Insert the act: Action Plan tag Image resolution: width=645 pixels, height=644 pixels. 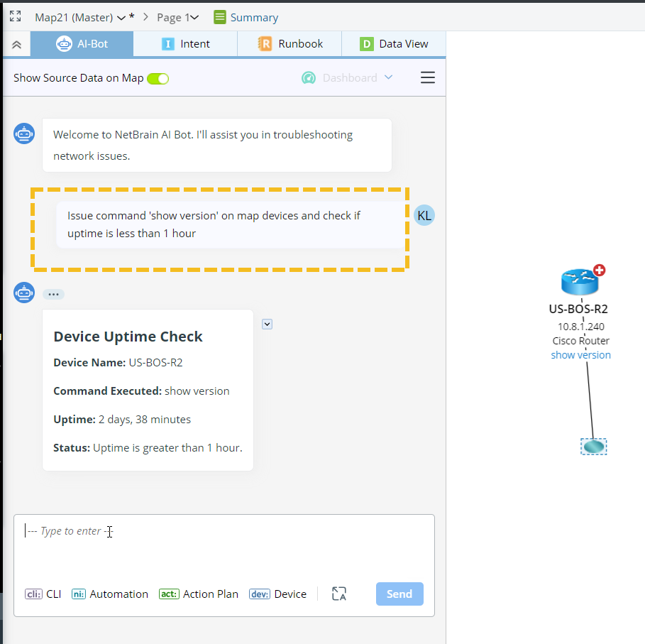pos(199,594)
